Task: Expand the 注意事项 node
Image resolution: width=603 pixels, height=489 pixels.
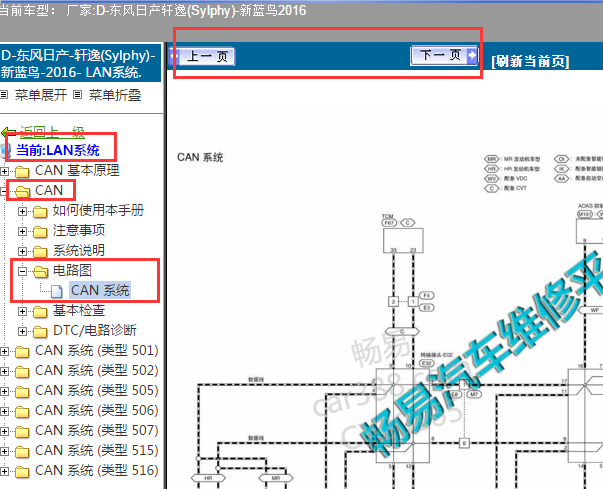Action: tap(22, 231)
